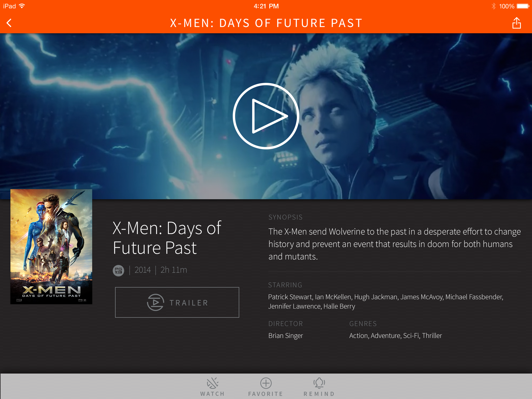Tap the Patrick Stewart cast list line
Image resolution: width=532 pixels, height=399 pixels.
click(x=385, y=297)
